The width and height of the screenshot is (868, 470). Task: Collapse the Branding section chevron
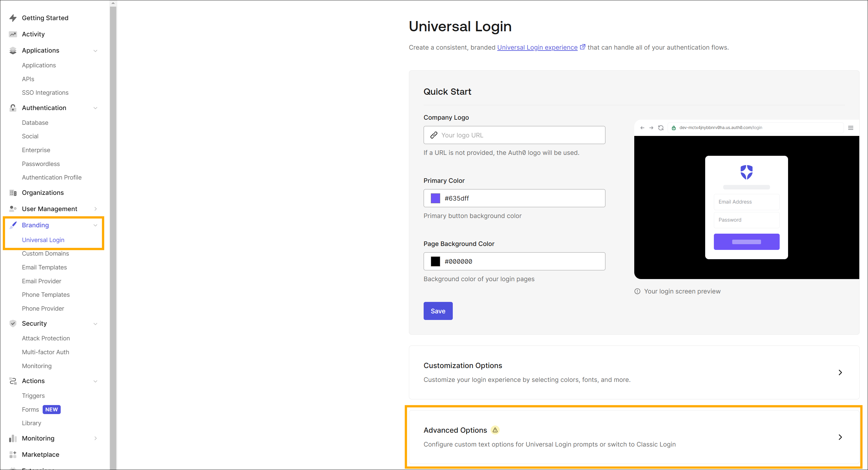point(96,225)
